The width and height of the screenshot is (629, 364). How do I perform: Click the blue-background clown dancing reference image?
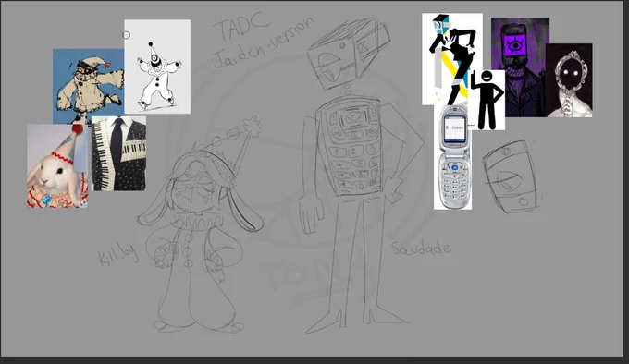pyautogui.click(x=88, y=86)
